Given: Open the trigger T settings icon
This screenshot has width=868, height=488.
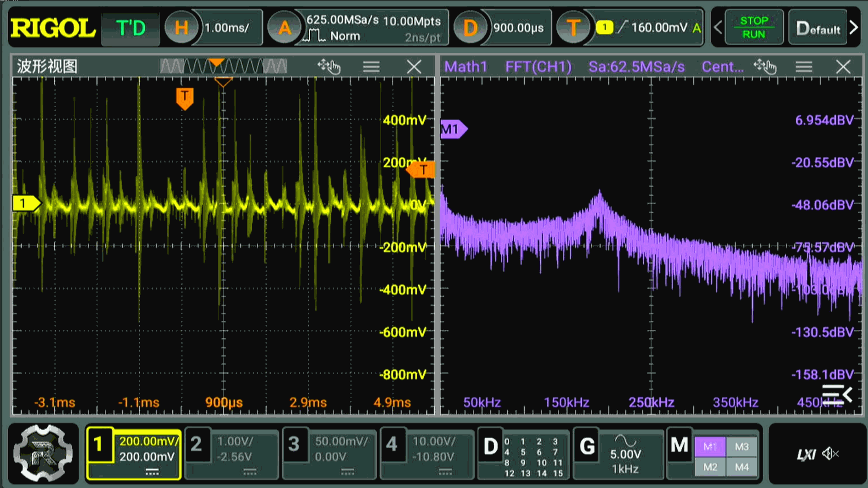Looking at the screenshot, I should pos(573,28).
